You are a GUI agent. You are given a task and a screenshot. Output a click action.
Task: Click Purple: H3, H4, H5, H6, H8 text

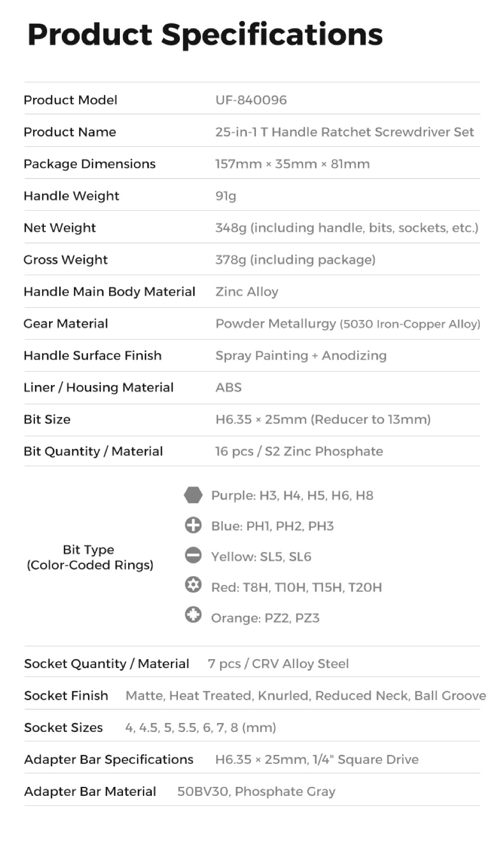tap(292, 495)
